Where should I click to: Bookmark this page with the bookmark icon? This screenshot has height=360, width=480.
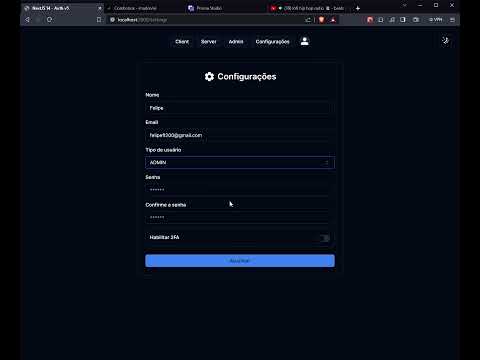click(99, 20)
